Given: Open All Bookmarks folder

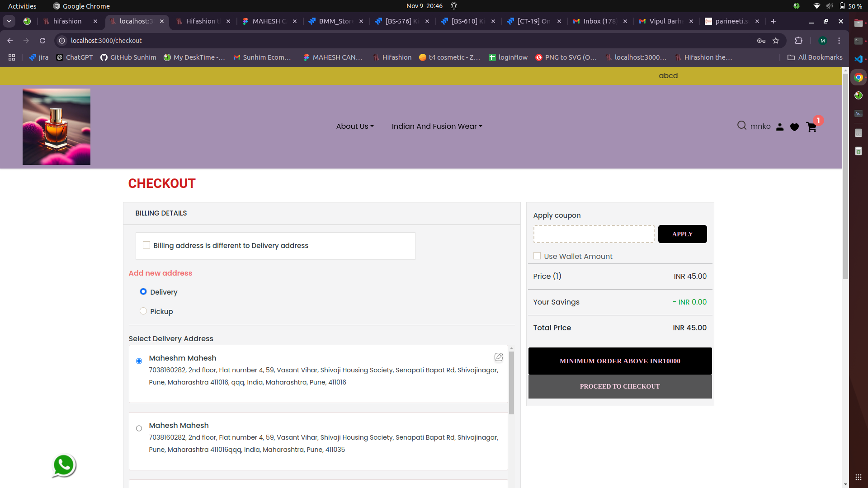Looking at the screenshot, I should 815,57.
